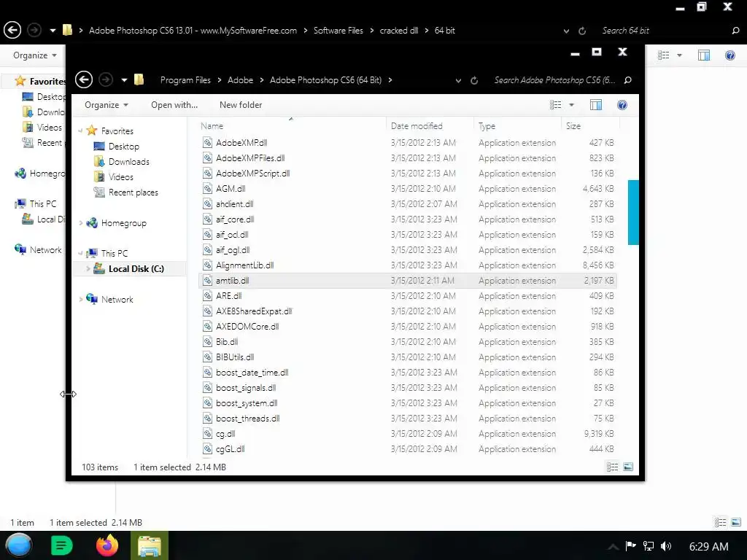Go back in the Photoshop CS6 folder window

point(84,80)
